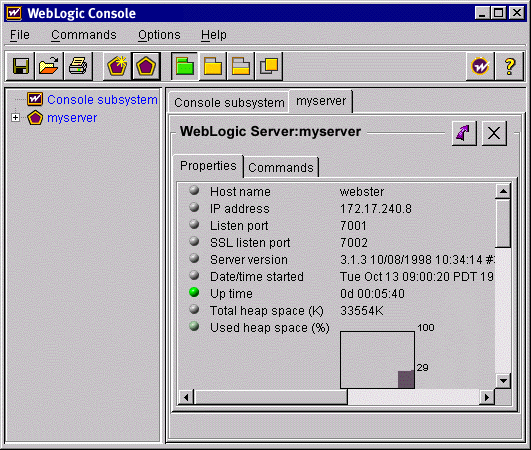531x450 pixels.
Task: Click the yellow question mark help icon
Action: point(509,66)
